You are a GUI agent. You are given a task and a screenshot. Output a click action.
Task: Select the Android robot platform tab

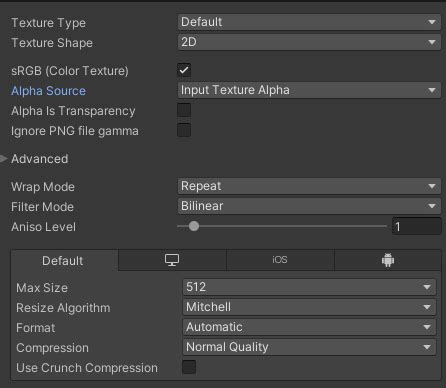[388, 260]
